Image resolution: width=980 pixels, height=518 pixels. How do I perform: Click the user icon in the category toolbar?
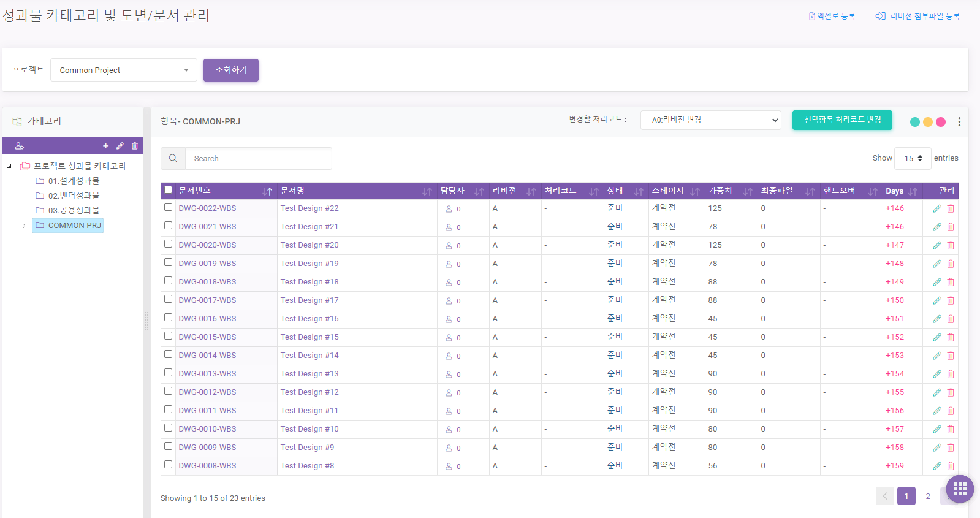[19, 146]
